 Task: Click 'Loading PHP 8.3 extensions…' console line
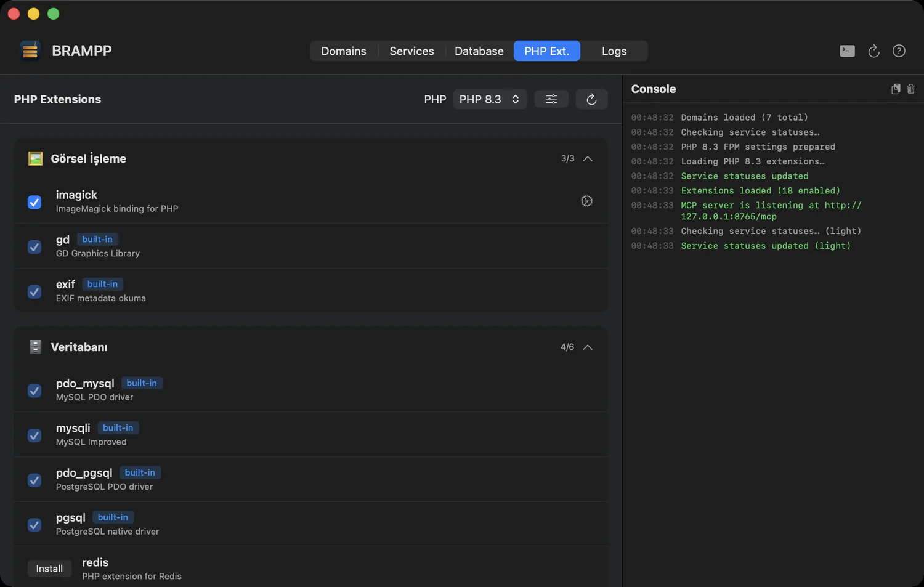753,161
